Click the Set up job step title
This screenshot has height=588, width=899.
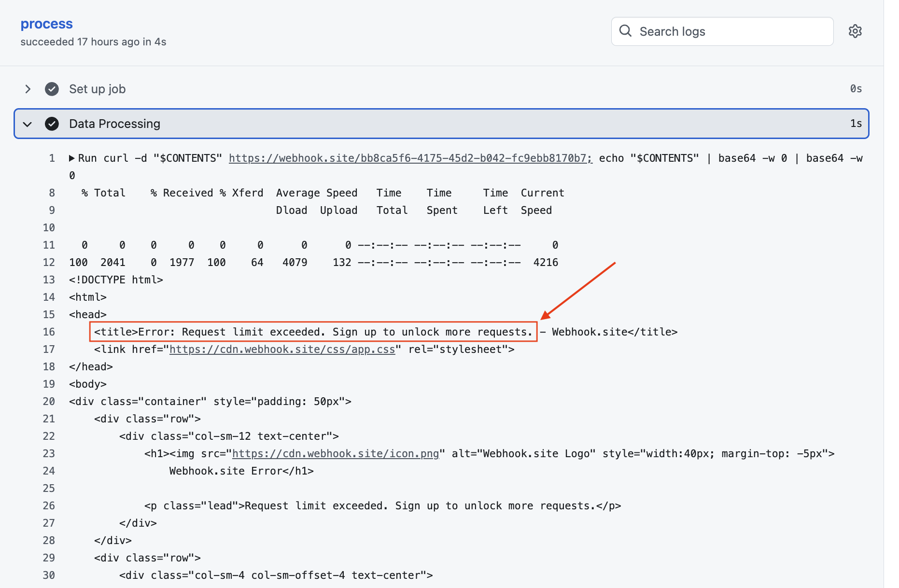(x=97, y=89)
